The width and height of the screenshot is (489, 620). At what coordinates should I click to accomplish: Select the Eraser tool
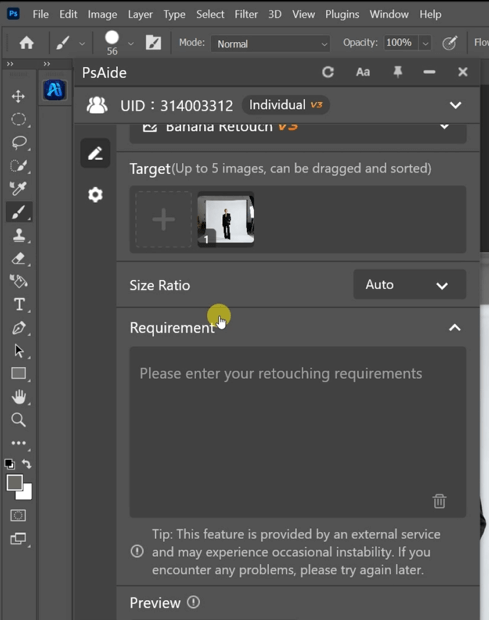[19, 258]
